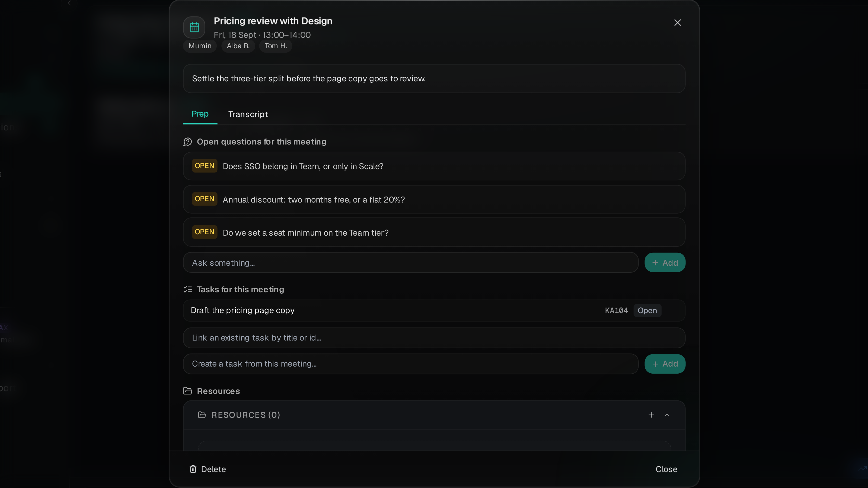Focus the Create a task from this meeting field
The width and height of the screenshot is (868, 488).
pos(410,364)
